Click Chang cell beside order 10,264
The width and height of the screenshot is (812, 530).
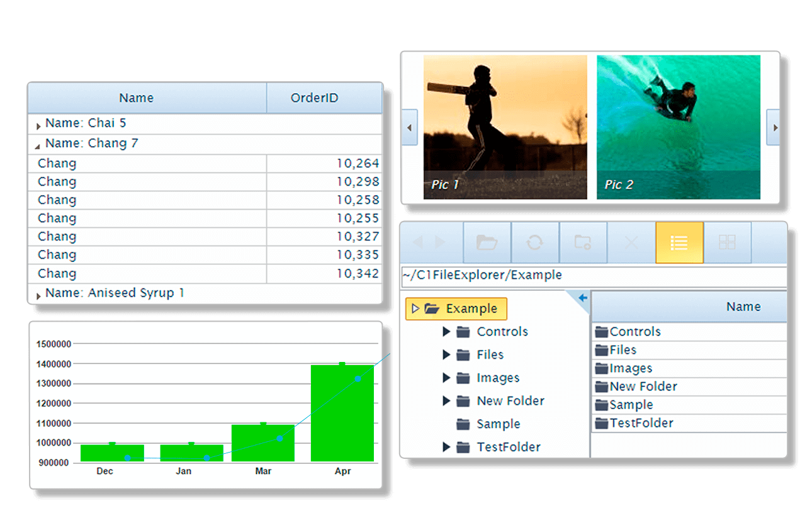coord(147,164)
